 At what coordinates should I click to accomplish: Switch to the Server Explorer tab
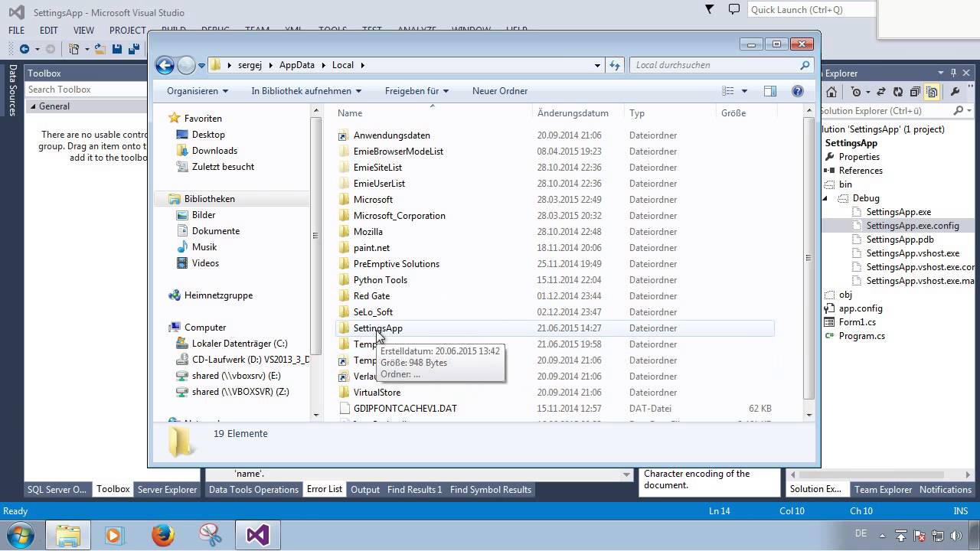pos(167,490)
